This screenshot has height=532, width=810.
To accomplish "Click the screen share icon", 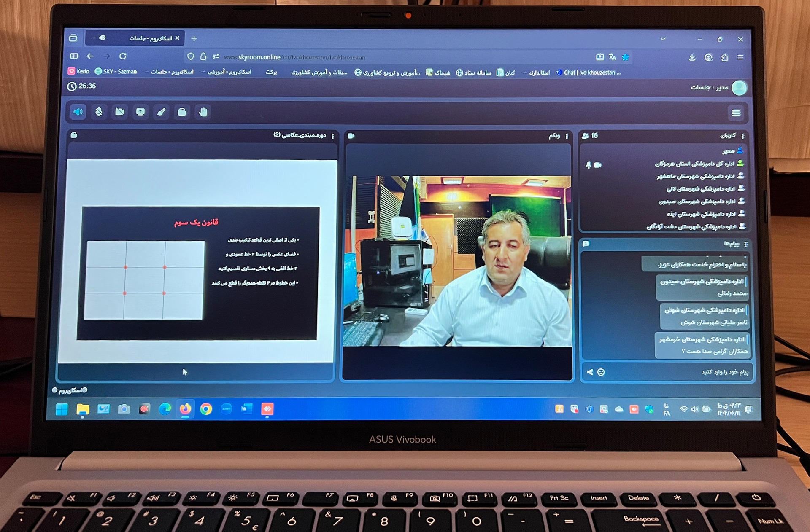I will click(140, 112).
